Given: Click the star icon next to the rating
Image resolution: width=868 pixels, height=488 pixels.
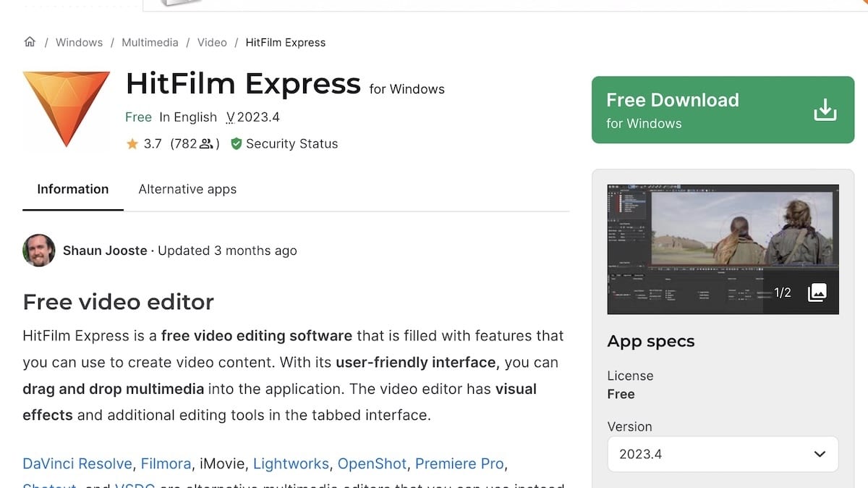Looking at the screenshot, I should pos(131,143).
